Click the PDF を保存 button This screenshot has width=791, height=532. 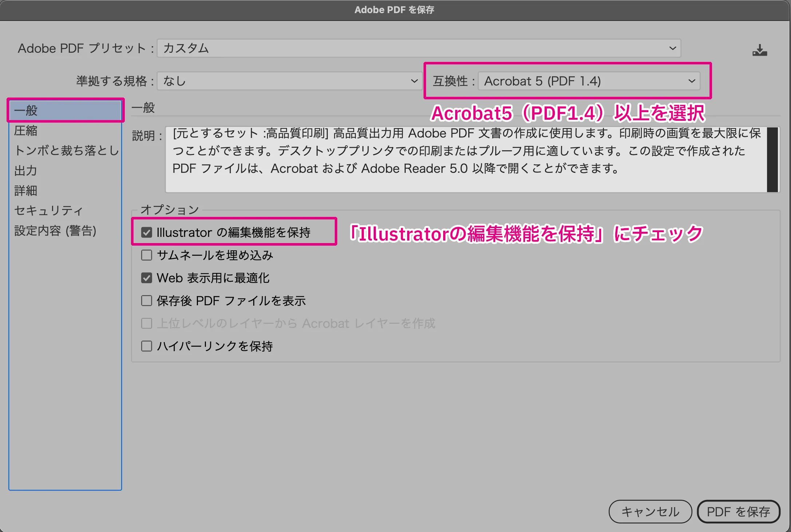739,512
